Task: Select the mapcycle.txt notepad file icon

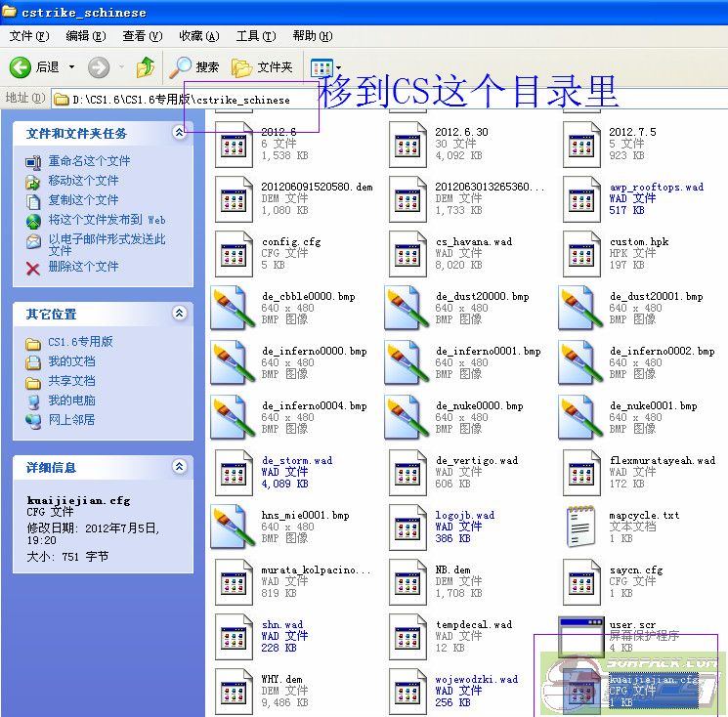Action: tap(580, 527)
